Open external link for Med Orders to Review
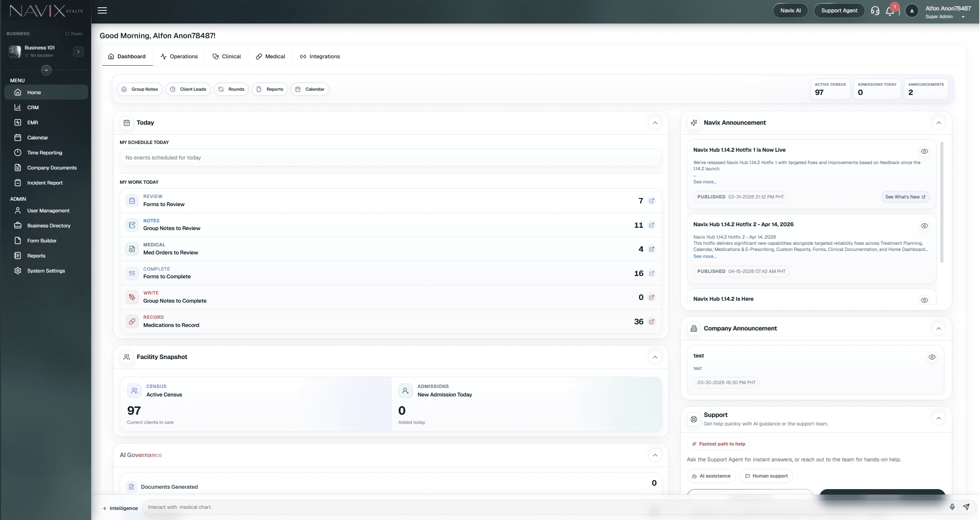 click(652, 249)
